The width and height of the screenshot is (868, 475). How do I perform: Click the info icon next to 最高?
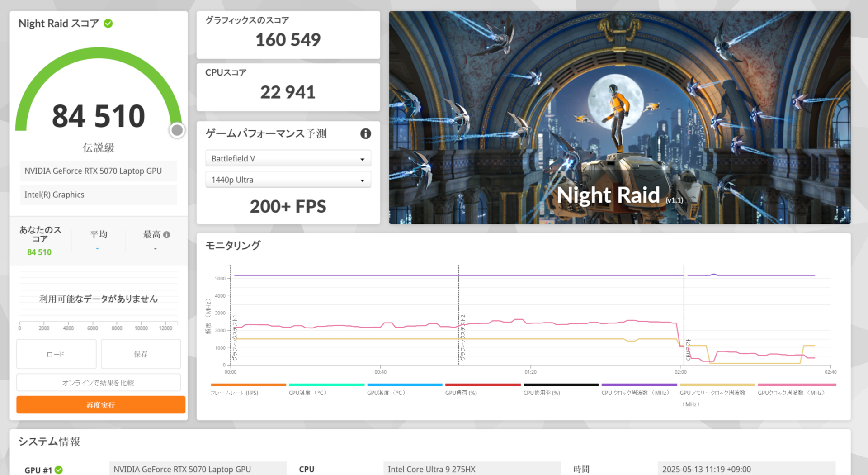pos(167,234)
